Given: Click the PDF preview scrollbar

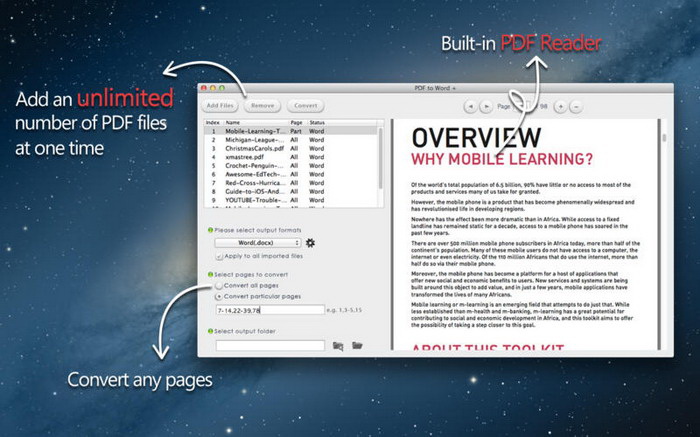Looking at the screenshot, I should (x=664, y=138).
